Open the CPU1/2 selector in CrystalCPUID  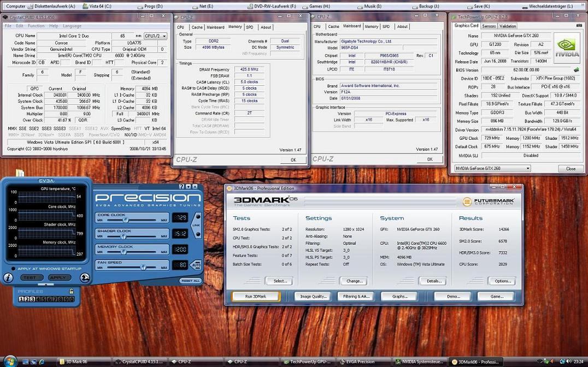(x=155, y=35)
